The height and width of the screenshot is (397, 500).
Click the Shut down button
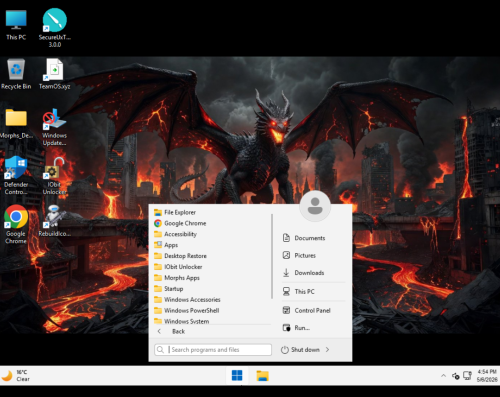(x=300, y=350)
